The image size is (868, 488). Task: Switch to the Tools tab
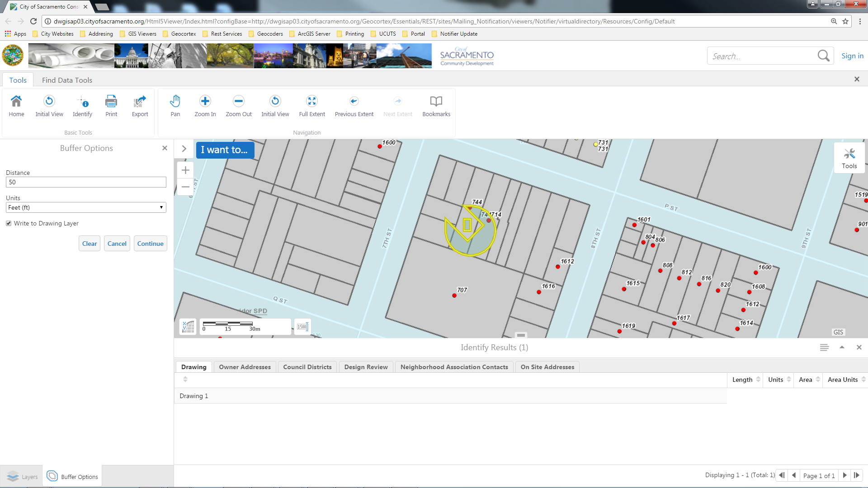click(18, 80)
